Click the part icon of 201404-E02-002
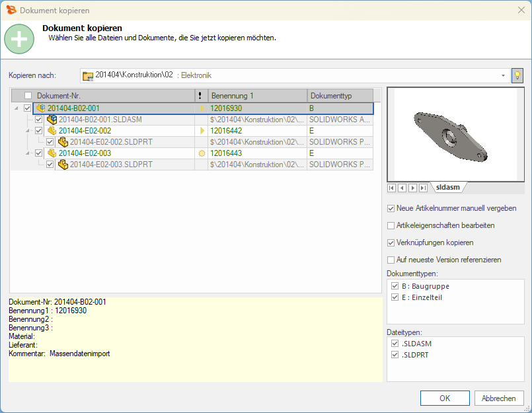Image resolution: width=532 pixels, height=413 pixels. [x=52, y=131]
